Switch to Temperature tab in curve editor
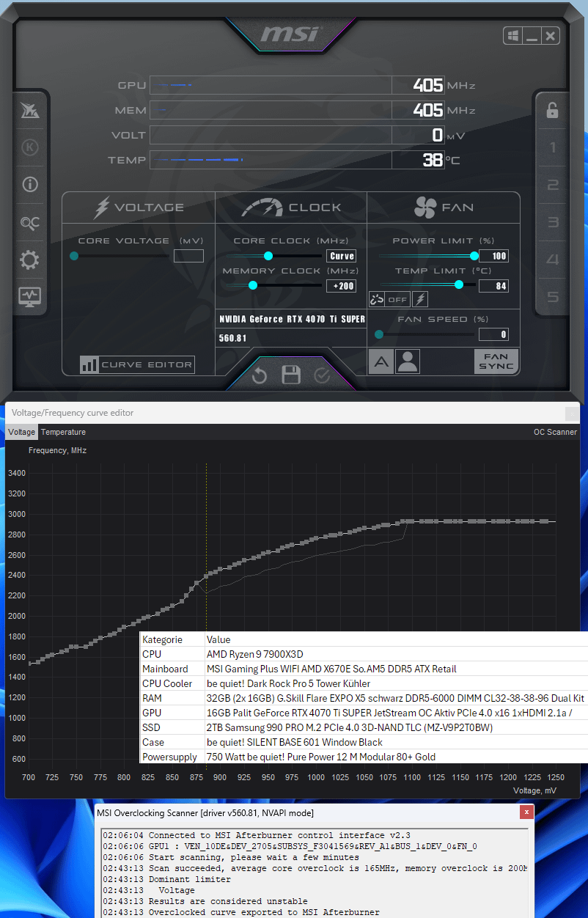This screenshot has width=588, height=918. pos(63,432)
